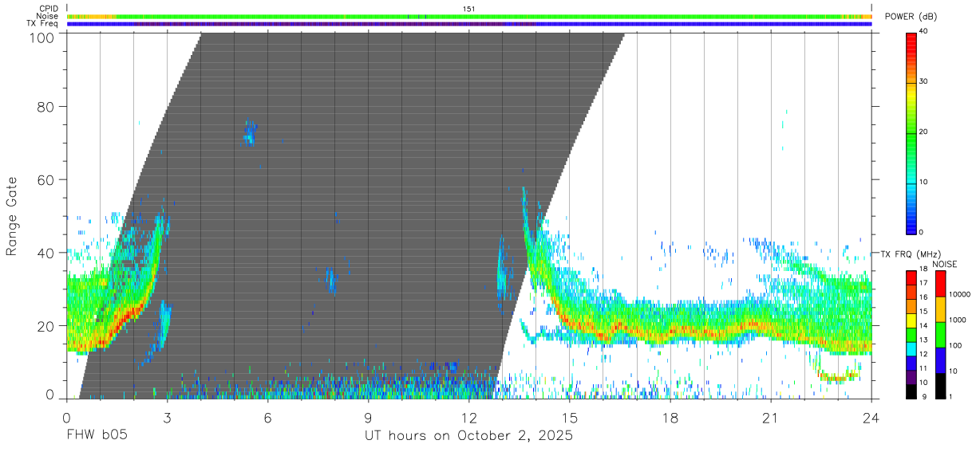Click the UT hour tick label 3
The width and height of the screenshot is (980, 452).
coord(167,417)
